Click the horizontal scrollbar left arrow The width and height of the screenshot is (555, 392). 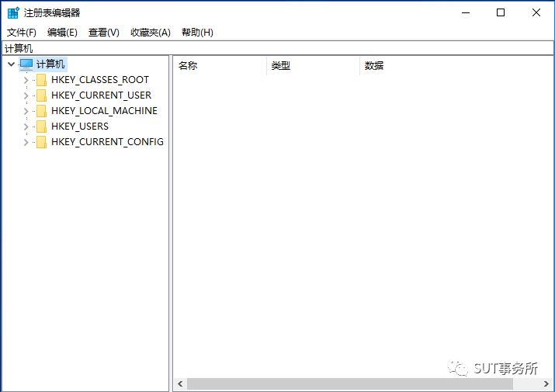coord(181,384)
